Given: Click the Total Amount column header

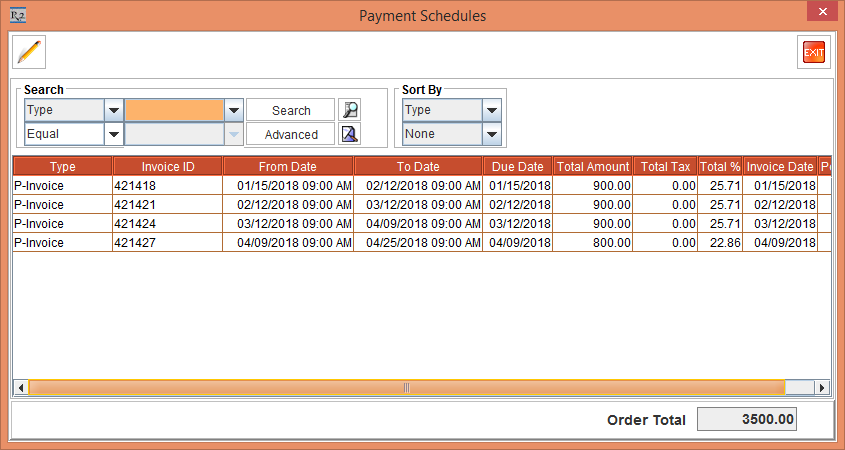Looking at the screenshot, I should 593,167.
